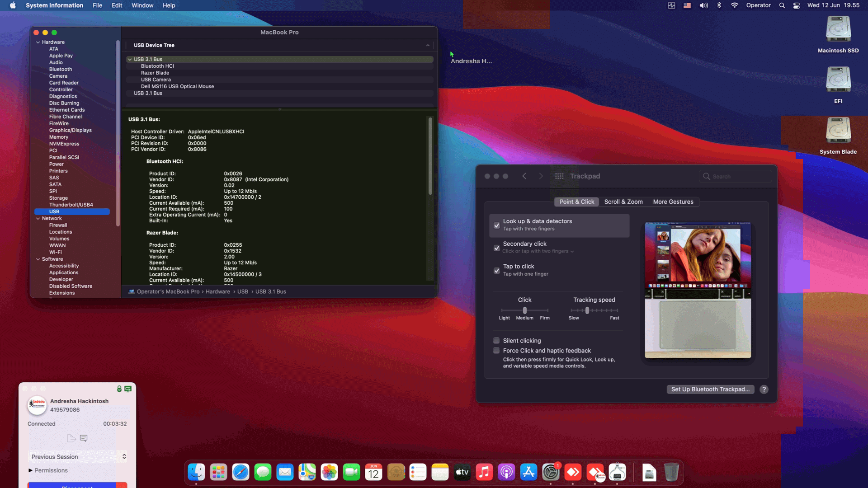This screenshot has height=488, width=868.
Task: Adjust the Tracking speed slider
Action: (x=594, y=310)
